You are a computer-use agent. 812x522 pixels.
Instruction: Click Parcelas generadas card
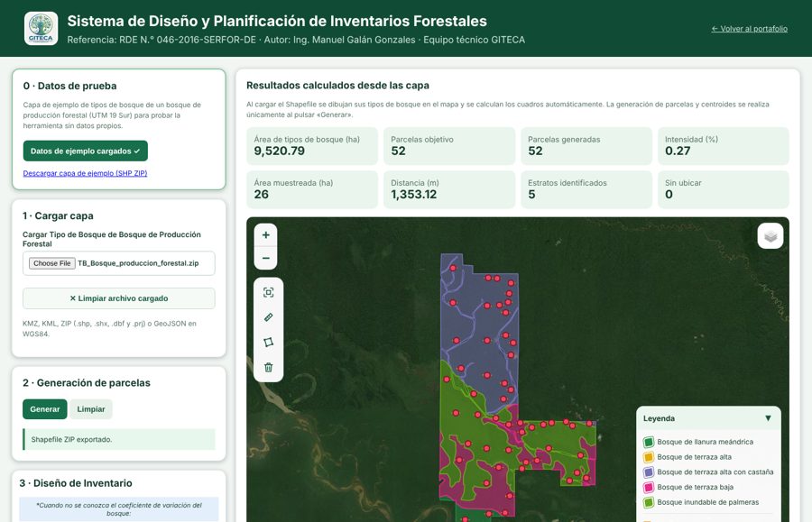pos(586,146)
